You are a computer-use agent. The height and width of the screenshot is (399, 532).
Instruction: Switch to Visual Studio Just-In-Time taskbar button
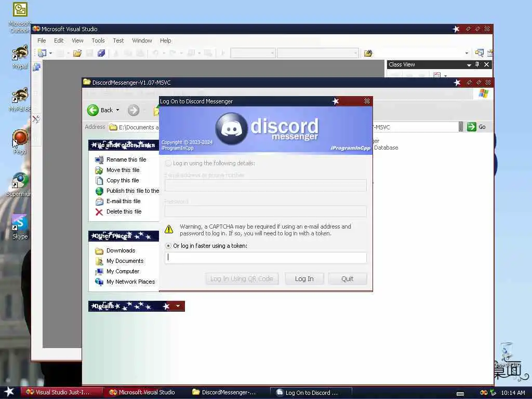point(61,392)
